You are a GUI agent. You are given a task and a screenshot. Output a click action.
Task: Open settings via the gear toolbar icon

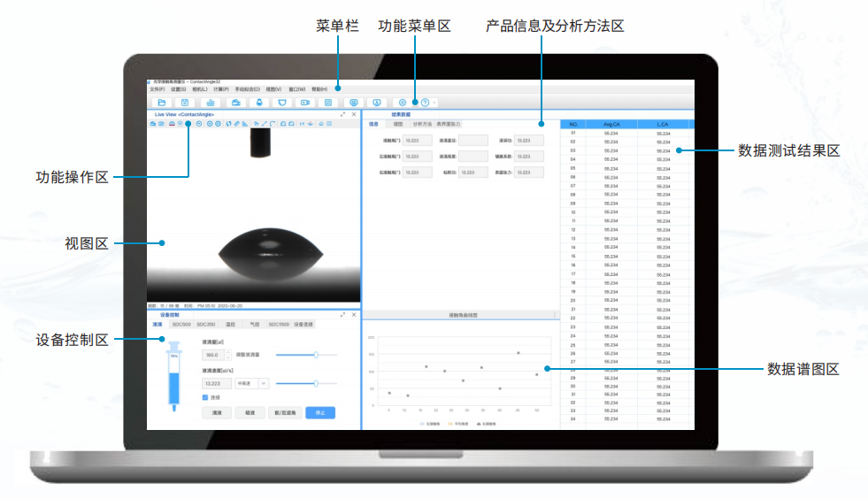pos(403,103)
